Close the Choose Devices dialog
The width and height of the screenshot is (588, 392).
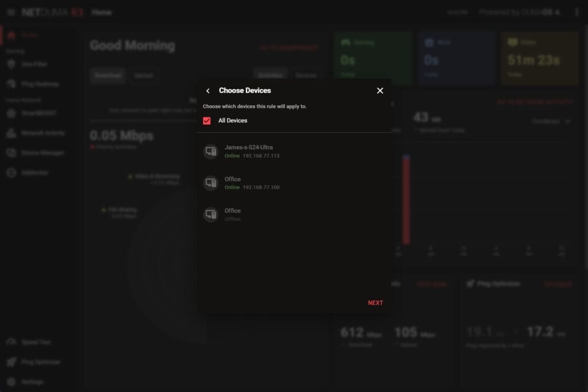point(380,91)
